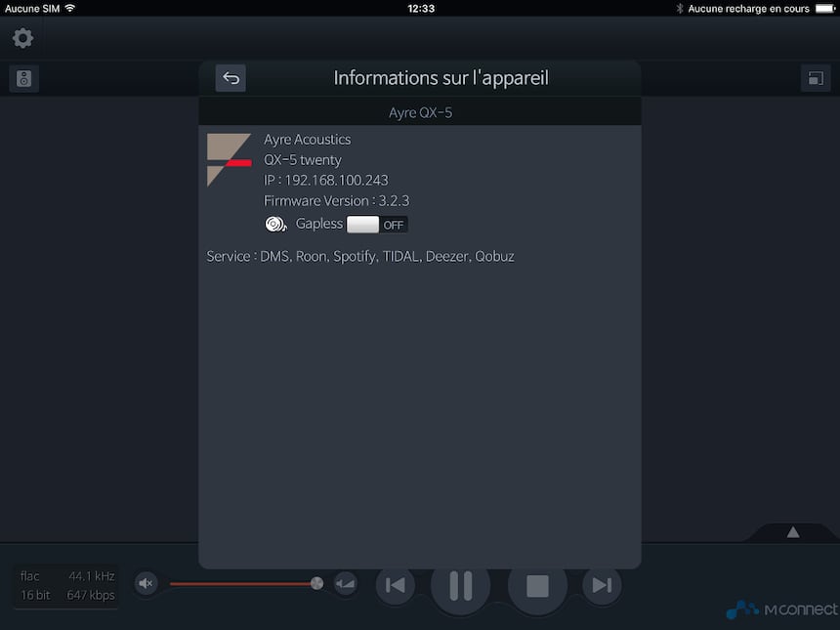The width and height of the screenshot is (840, 630).
Task: Click the Service list line with TIDAL
Action: (360, 257)
